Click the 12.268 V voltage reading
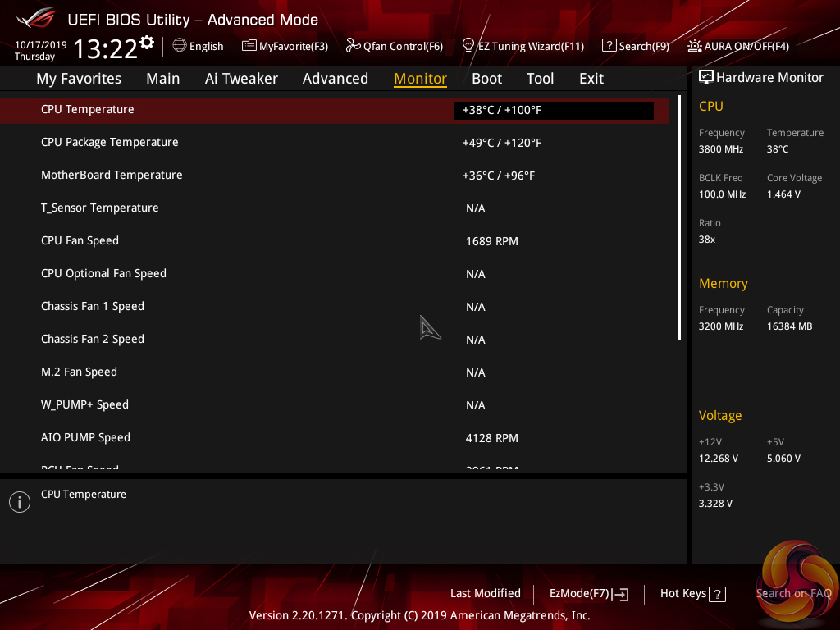 (x=719, y=459)
